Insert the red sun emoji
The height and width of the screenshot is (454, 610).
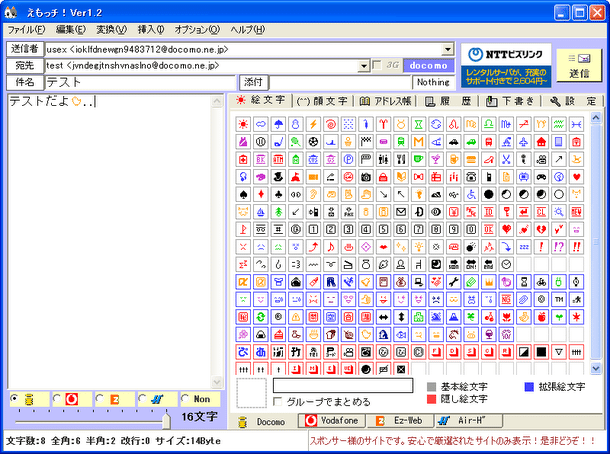pos(243,124)
